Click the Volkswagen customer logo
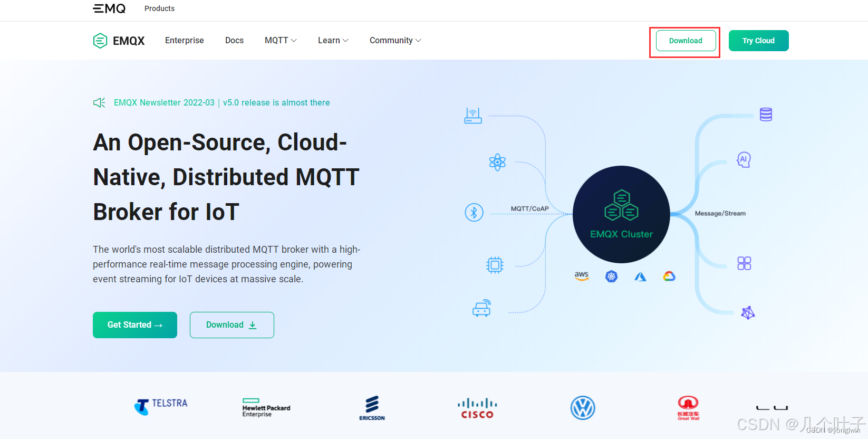 point(583,408)
